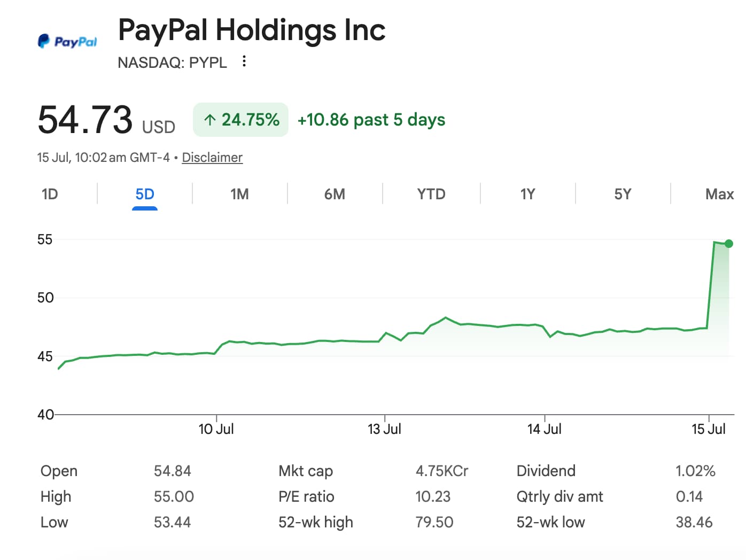Image resolution: width=746 pixels, height=560 pixels.
Task: Click the 15 Jul axis marker
Action: (709, 429)
